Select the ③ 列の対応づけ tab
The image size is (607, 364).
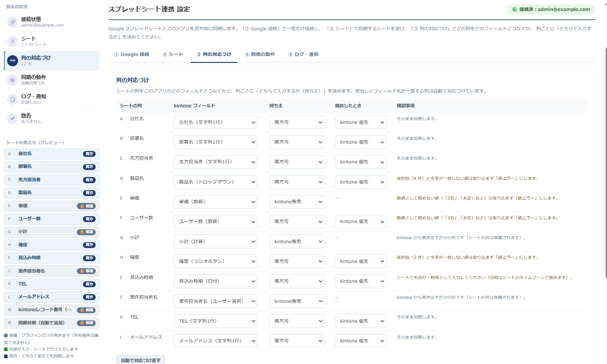[x=214, y=54]
